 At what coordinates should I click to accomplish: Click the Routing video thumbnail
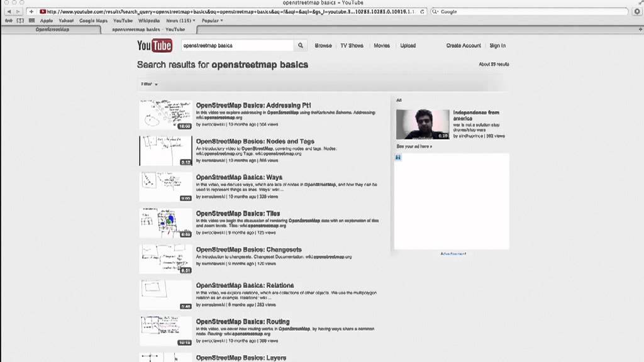point(165,331)
